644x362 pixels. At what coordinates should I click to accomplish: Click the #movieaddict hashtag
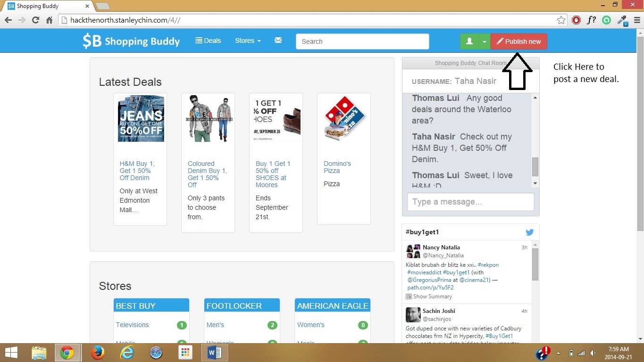coord(424,272)
